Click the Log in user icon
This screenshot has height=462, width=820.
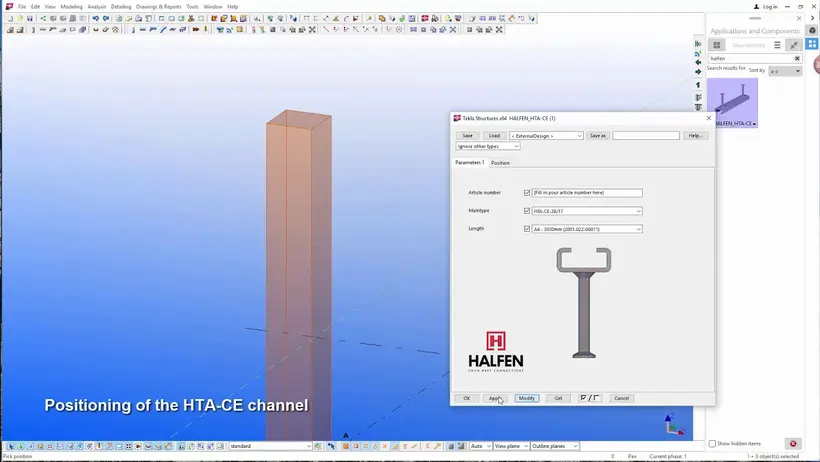[x=756, y=7]
